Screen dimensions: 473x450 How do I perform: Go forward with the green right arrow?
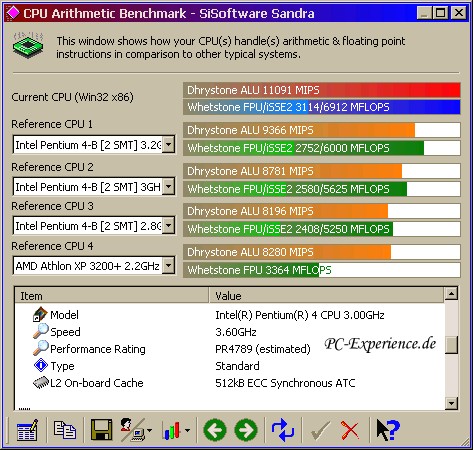click(x=246, y=430)
